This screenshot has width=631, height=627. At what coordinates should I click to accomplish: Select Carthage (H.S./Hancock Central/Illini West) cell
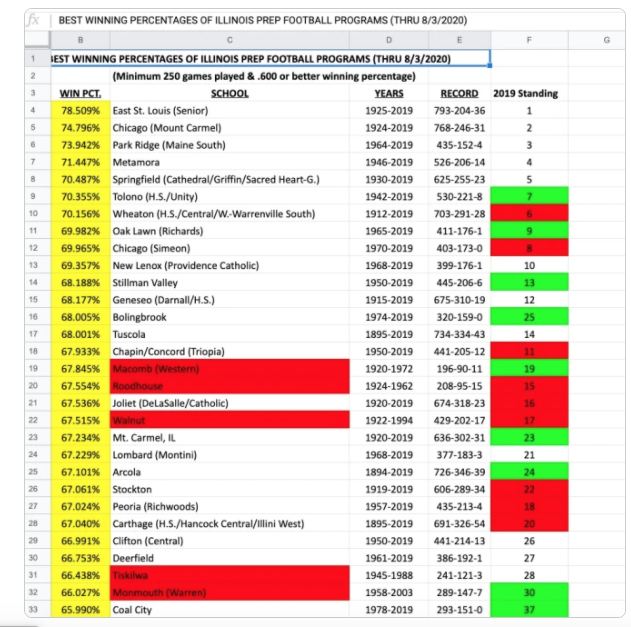pyautogui.click(x=229, y=524)
